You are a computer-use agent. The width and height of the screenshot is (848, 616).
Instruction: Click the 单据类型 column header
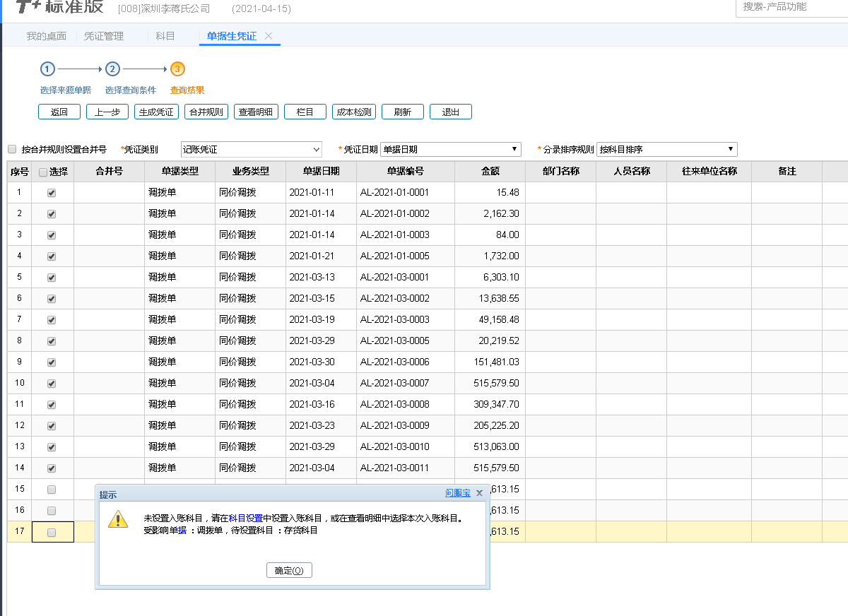pos(180,172)
